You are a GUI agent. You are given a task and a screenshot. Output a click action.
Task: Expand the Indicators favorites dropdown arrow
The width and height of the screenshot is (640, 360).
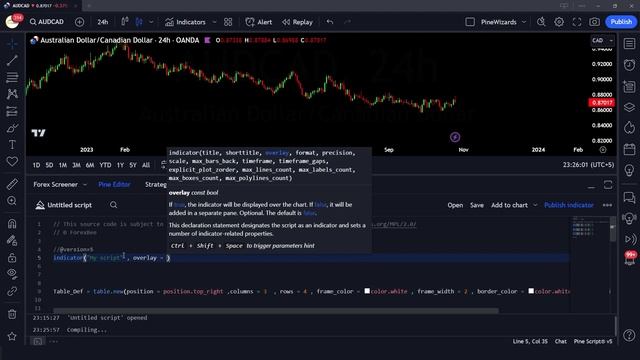214,22
